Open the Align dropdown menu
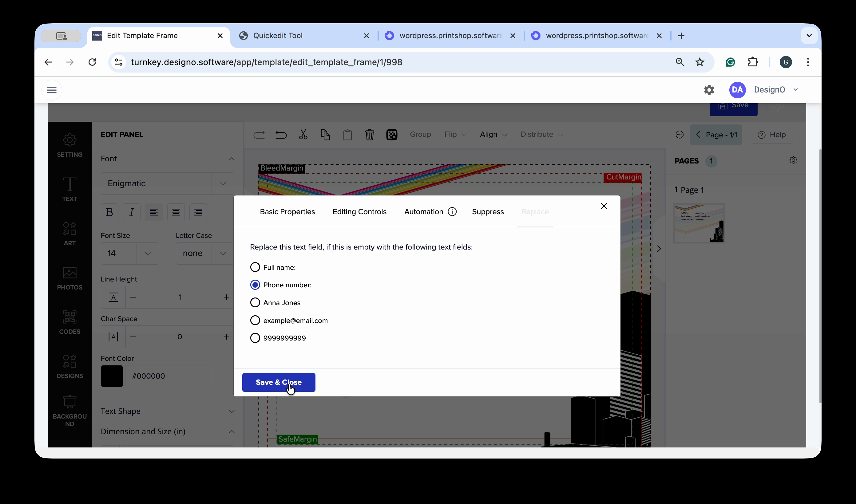Screen dimensions: 856x504 pos(493,135)
